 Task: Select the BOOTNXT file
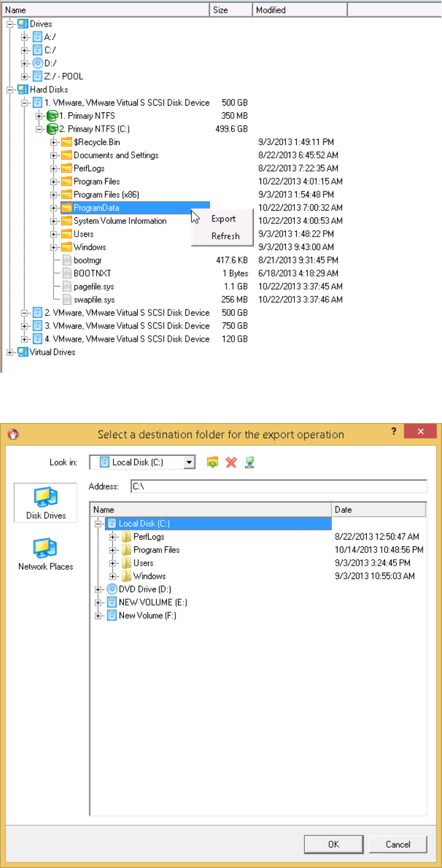[92, 273]
